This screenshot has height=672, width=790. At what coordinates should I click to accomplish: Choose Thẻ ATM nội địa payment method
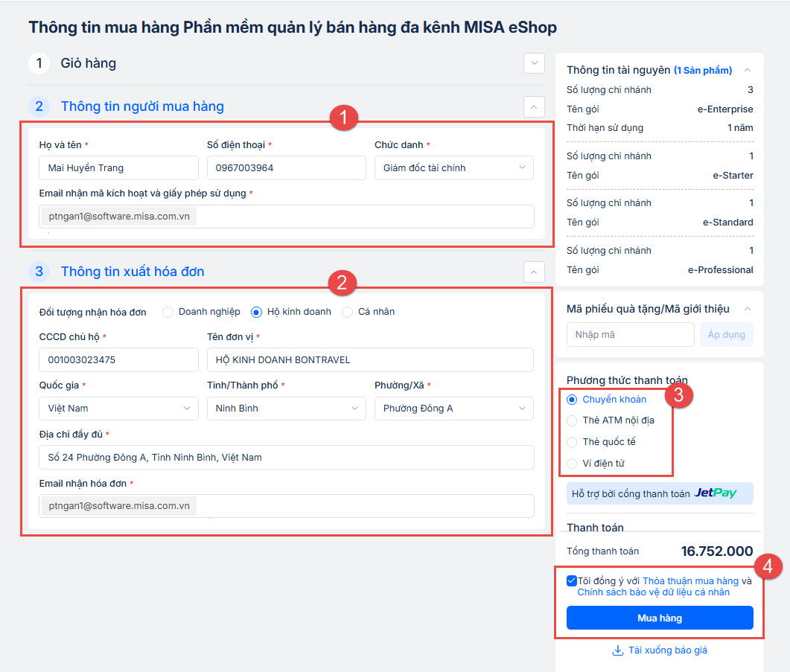coord(572,420)
